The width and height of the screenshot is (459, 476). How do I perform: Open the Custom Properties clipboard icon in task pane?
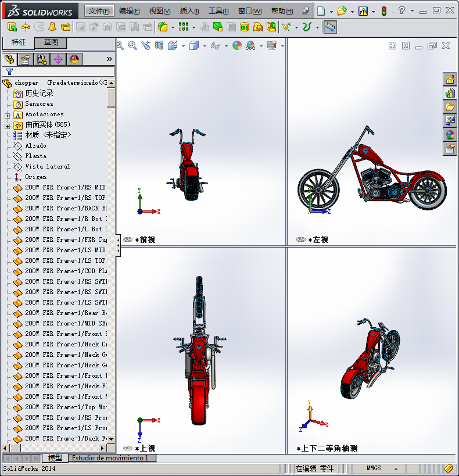coord(450,149)
